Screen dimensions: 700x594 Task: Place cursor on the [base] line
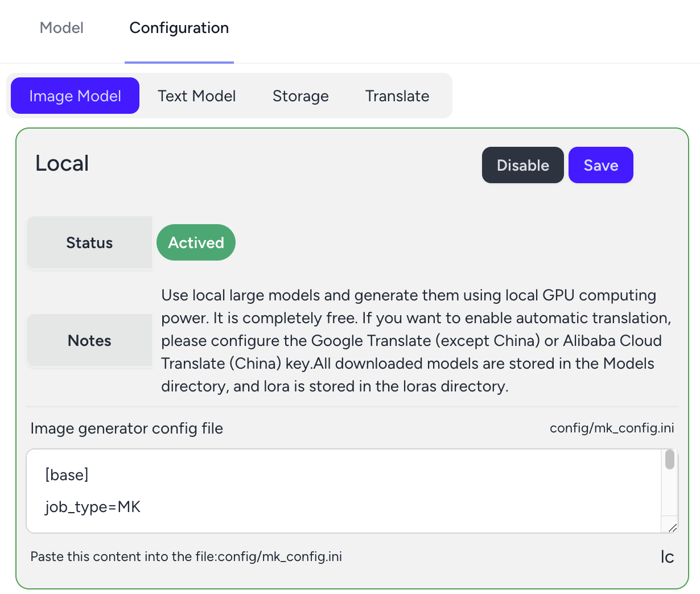pyautogui.click(x=67, y=475)
